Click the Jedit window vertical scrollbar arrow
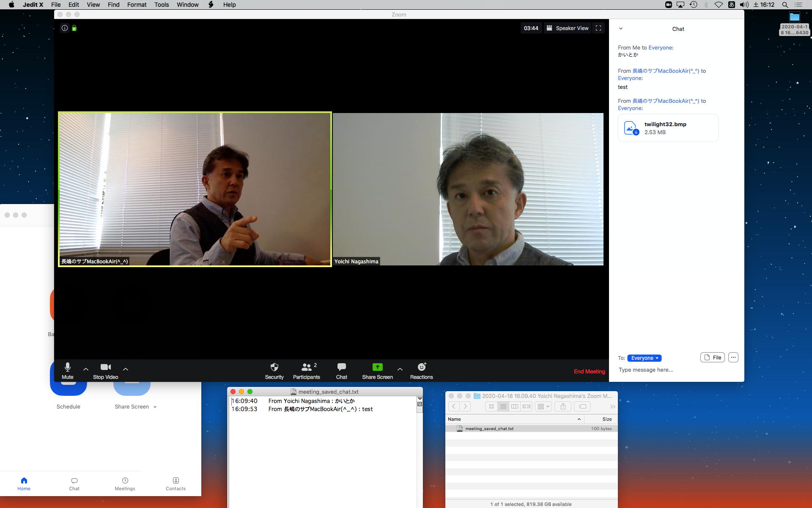 (420, 399)
